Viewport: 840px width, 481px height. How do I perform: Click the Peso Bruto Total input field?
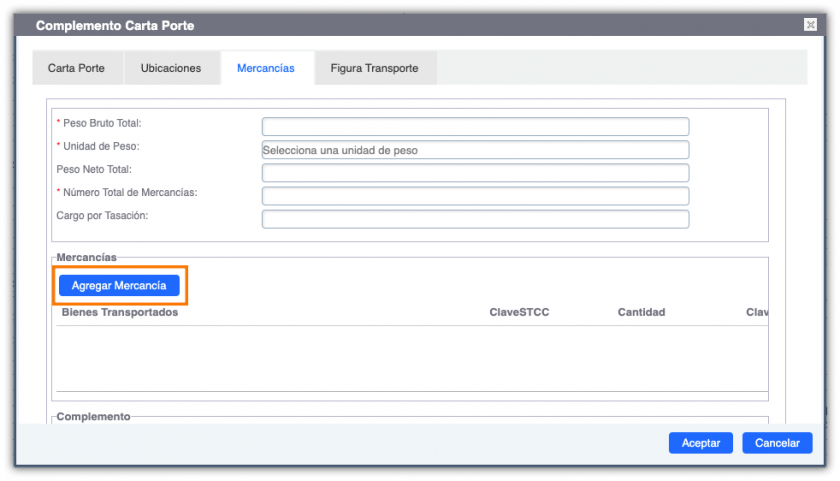coord(475,126)
